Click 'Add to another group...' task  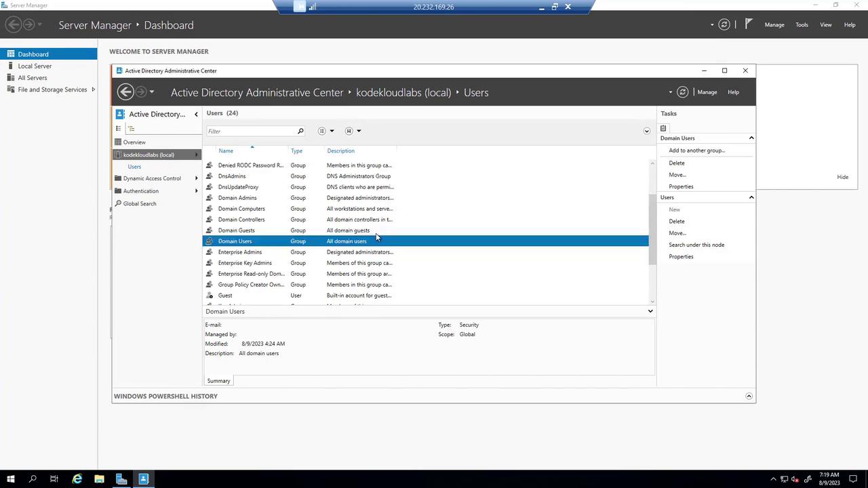[x=696, y=150]
